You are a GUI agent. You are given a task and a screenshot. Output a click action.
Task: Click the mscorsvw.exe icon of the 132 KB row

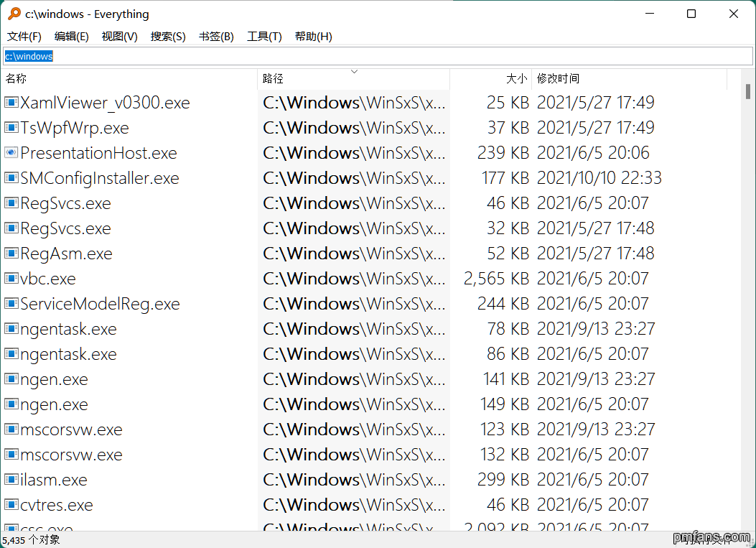(11, 454)
